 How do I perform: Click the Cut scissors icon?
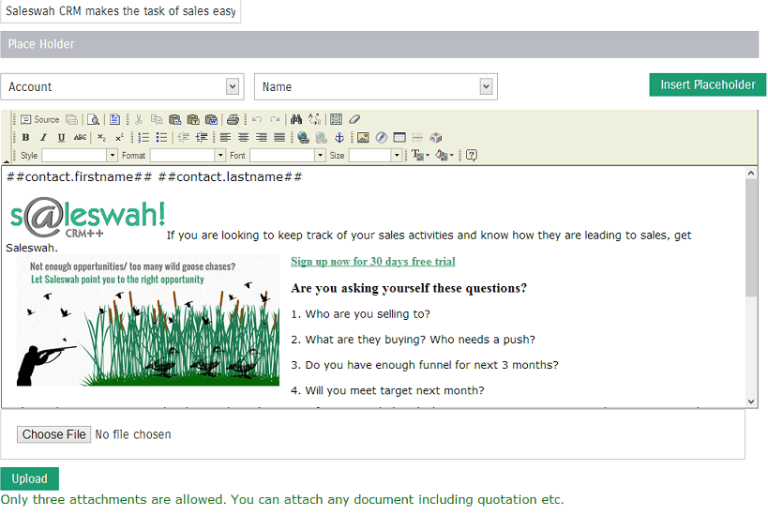coord(139,119)
